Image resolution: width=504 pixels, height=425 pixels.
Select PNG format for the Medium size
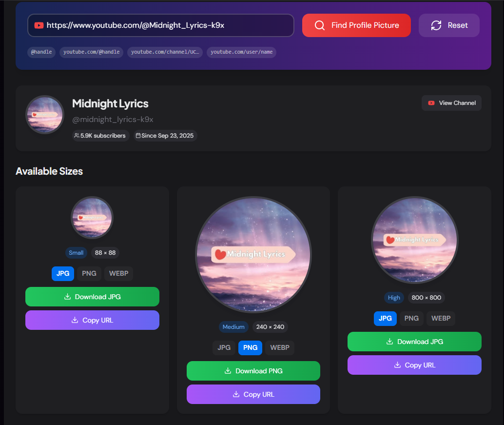click(x=250, y=347)
